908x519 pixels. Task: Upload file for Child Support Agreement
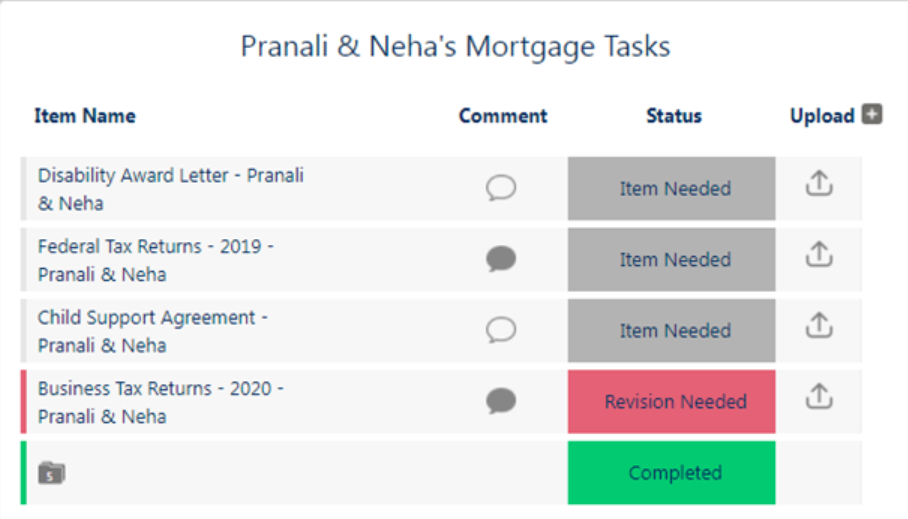click(x=819, y=326)
